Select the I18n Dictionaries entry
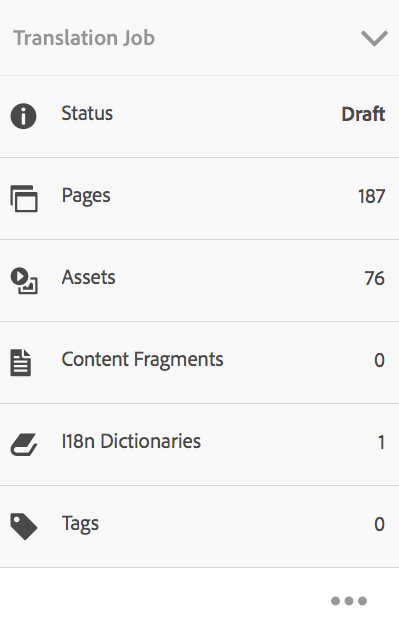Screen dimensions: 399x627 coord(200,445)
